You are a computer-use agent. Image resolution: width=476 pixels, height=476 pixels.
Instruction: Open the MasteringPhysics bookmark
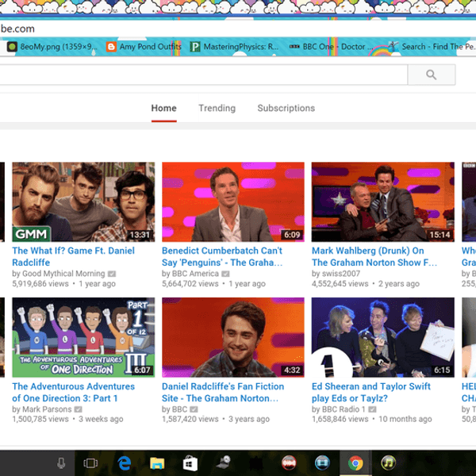pos(234,47)
